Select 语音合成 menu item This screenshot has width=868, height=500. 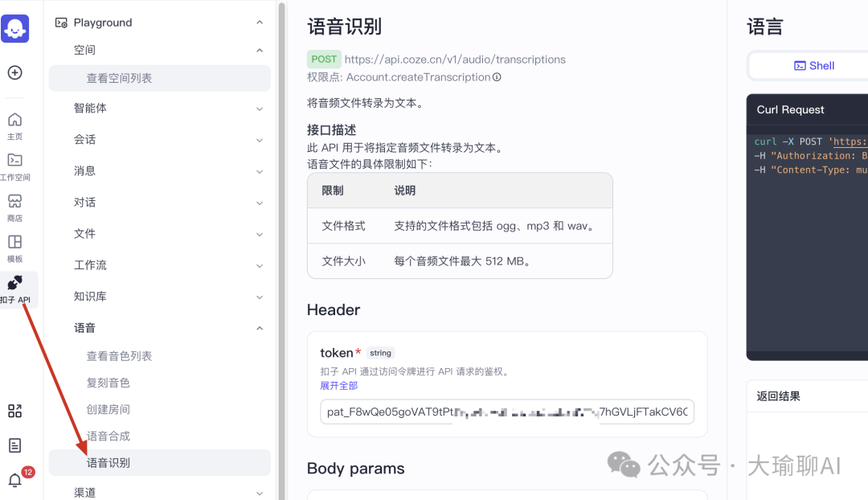(x=108, y=436)
